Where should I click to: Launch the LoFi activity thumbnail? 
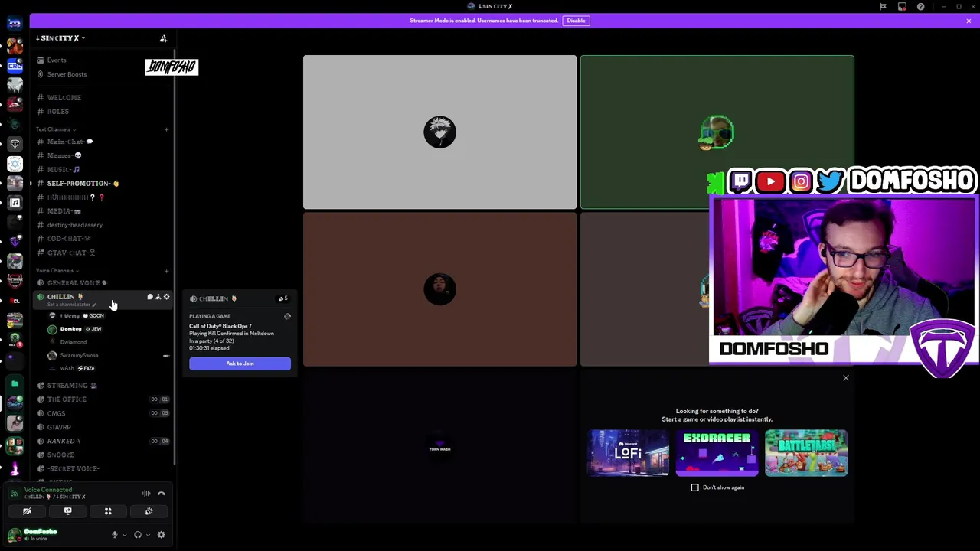pyautogui.click(x=628, y=453)
